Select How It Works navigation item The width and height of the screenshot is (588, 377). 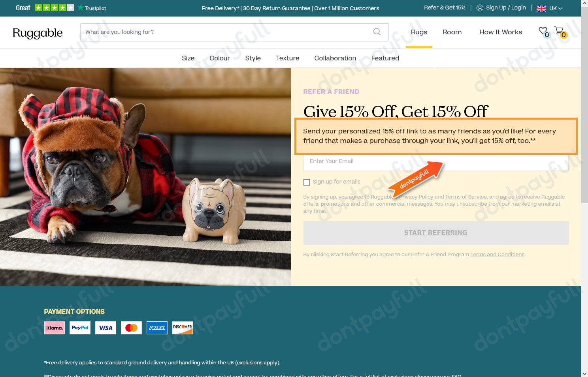click(501, 32)
